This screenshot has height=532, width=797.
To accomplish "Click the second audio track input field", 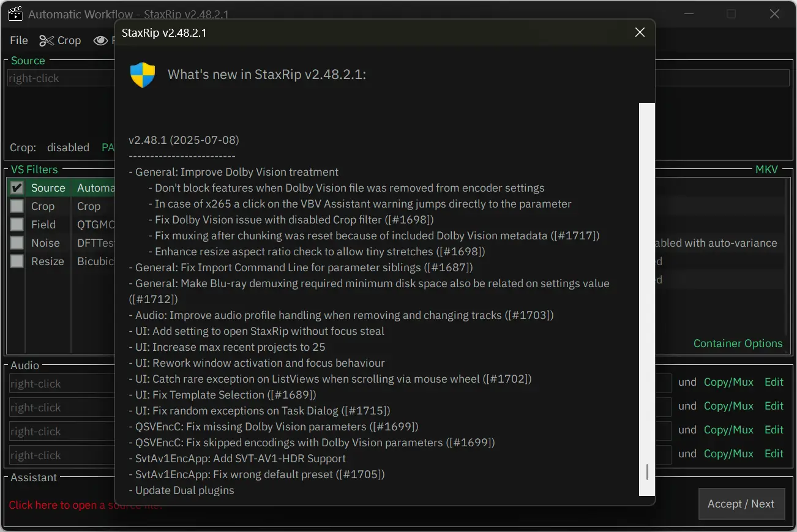I will (x=61, y=408).
